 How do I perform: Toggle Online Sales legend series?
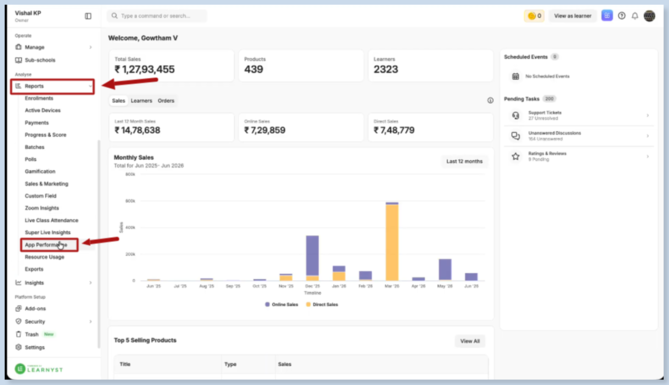(x=282, y=304)
